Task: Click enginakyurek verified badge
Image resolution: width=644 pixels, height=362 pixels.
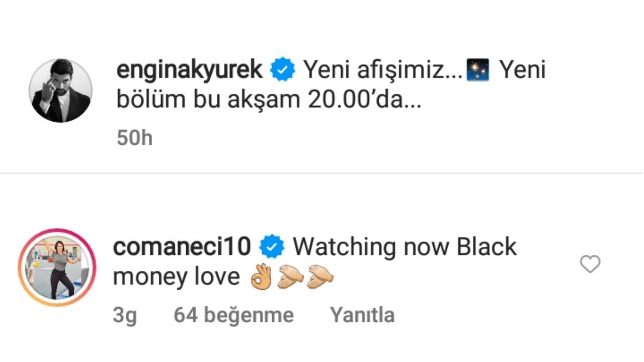Action: [x=283, y=70]
